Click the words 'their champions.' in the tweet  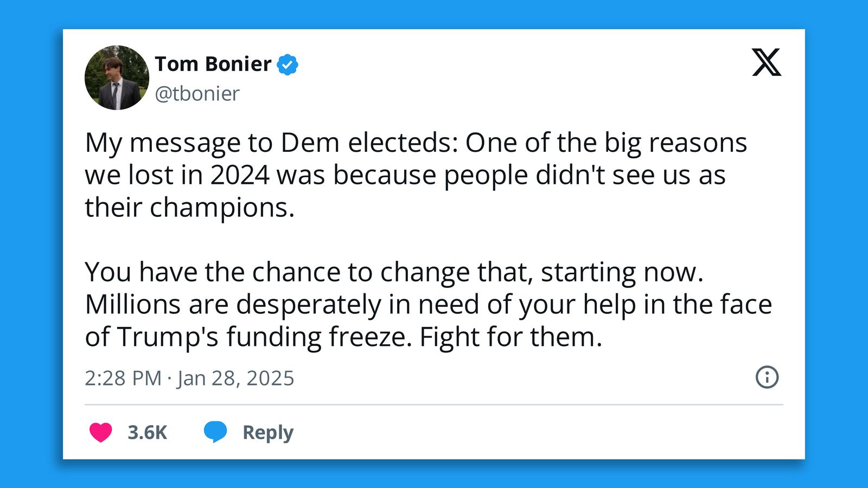(189, 208)
